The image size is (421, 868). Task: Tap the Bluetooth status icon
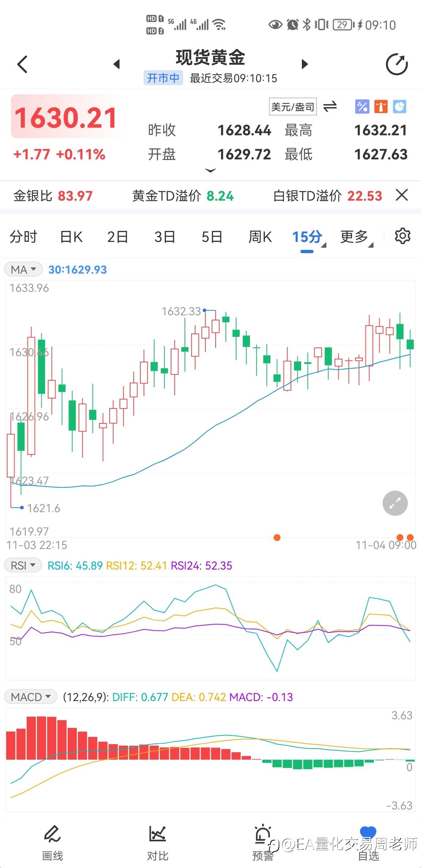307,24
